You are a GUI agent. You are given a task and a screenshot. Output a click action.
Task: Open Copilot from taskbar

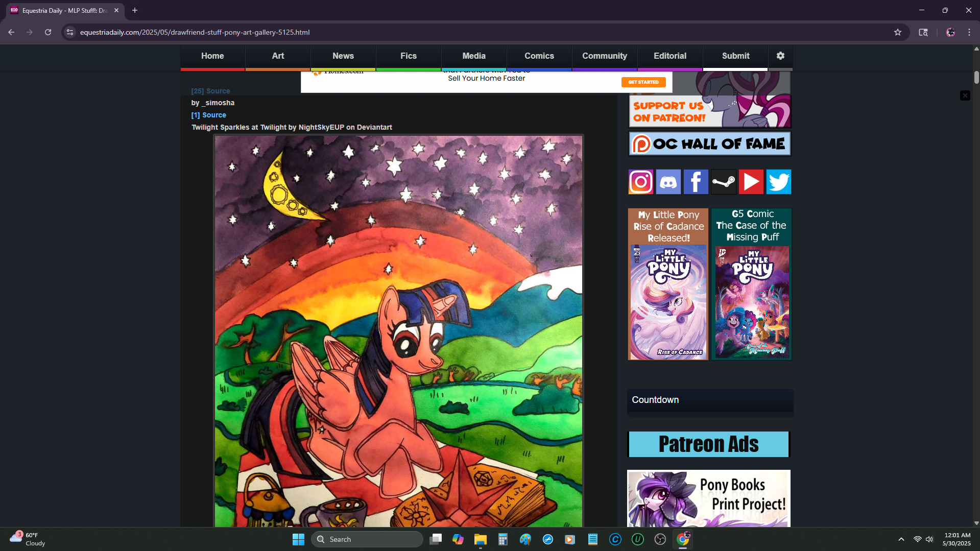458,539
